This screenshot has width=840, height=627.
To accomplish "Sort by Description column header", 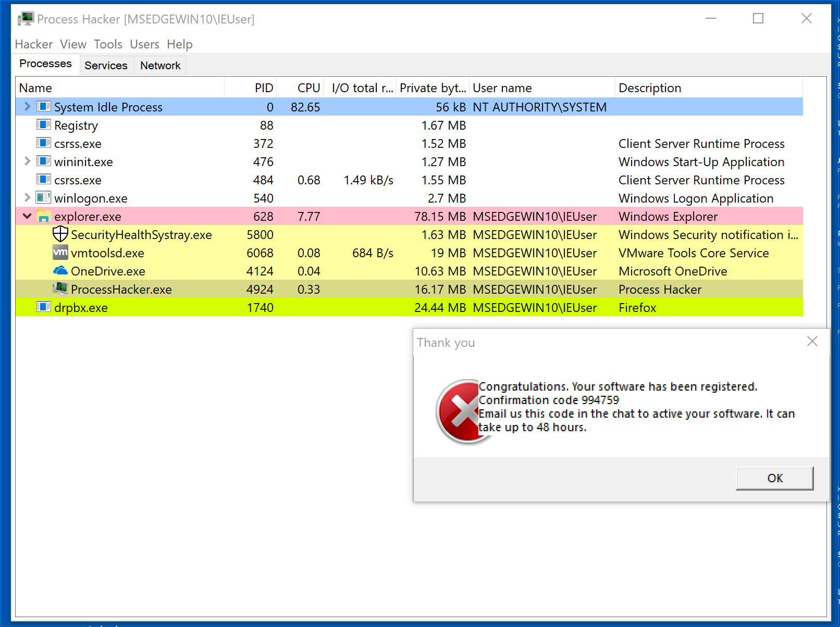I will 709,88.
